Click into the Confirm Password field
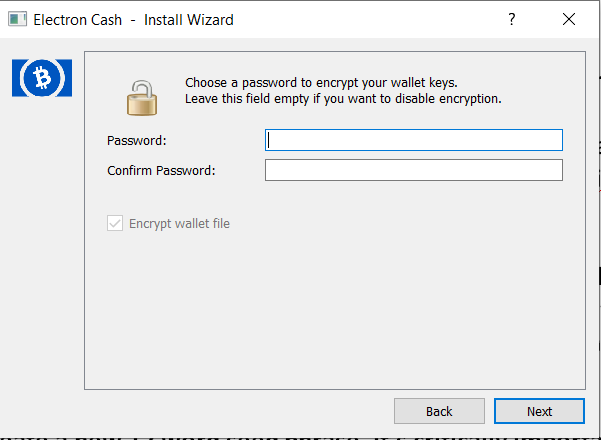Screen dimensions: 601x440 click(413, 170)
